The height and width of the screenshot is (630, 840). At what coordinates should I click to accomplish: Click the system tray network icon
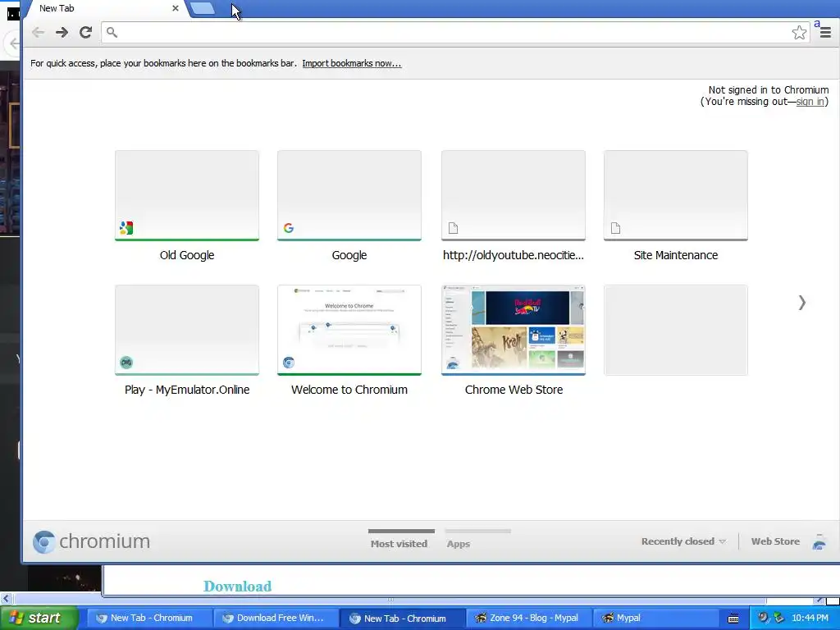click(x=778, y=618)
